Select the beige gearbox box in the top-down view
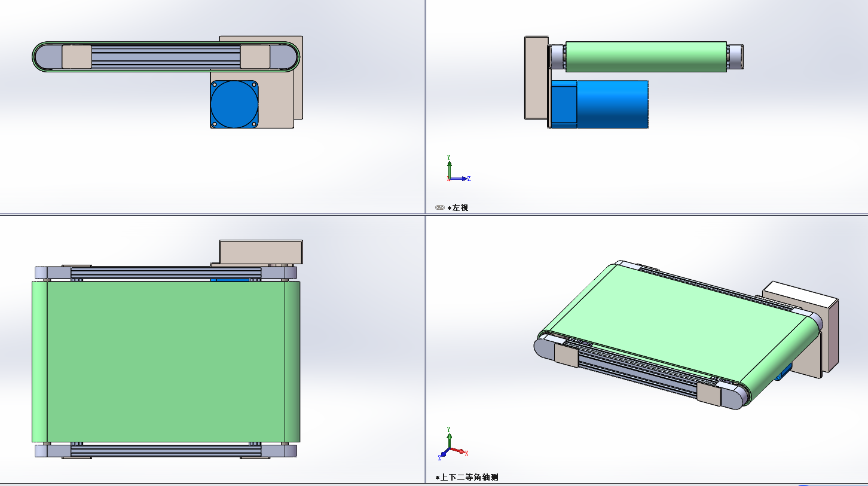The height and width of the screenshot is (486, 868). click(x=261, y=252)
